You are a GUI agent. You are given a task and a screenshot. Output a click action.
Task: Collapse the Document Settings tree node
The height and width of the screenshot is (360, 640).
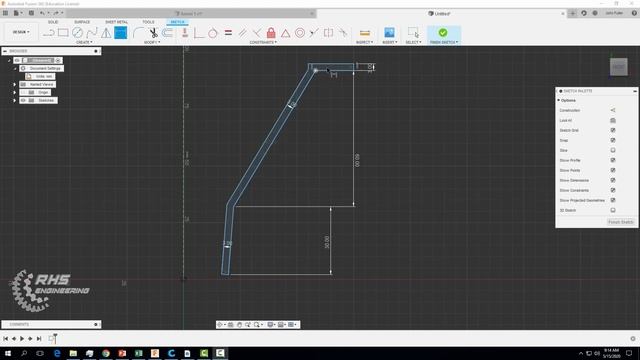pyautogui.click(x=15, y=69)
